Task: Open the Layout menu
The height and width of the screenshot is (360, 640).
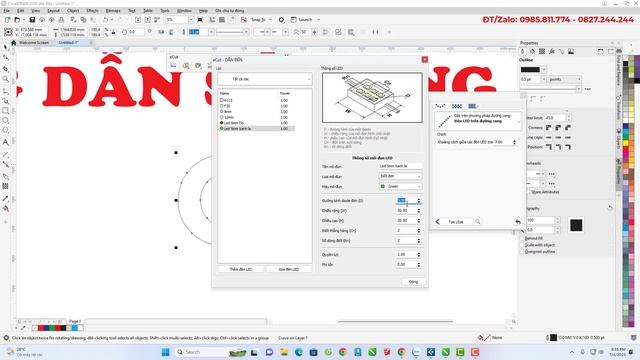Action: click(x=53, y=11)
